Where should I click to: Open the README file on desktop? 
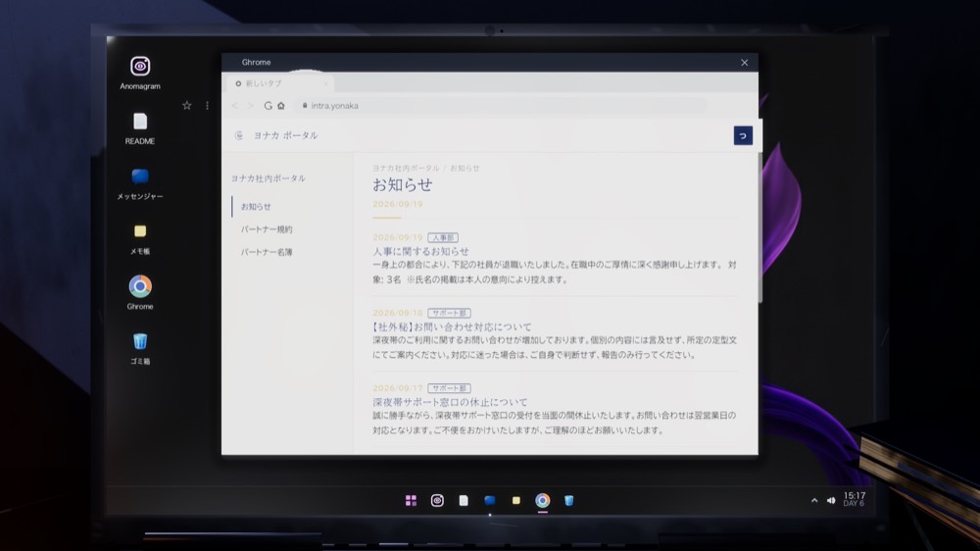coord(140,128)
